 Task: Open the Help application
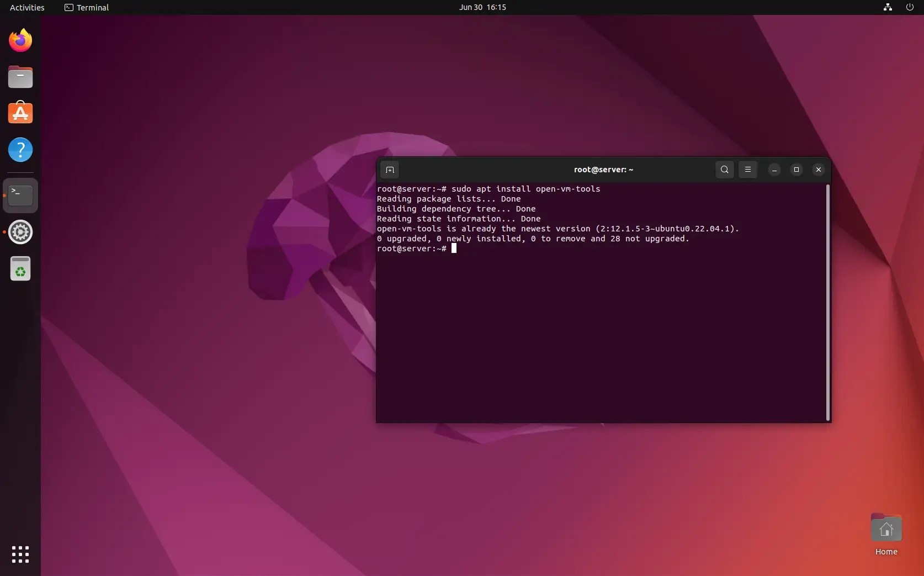[20, 150]
